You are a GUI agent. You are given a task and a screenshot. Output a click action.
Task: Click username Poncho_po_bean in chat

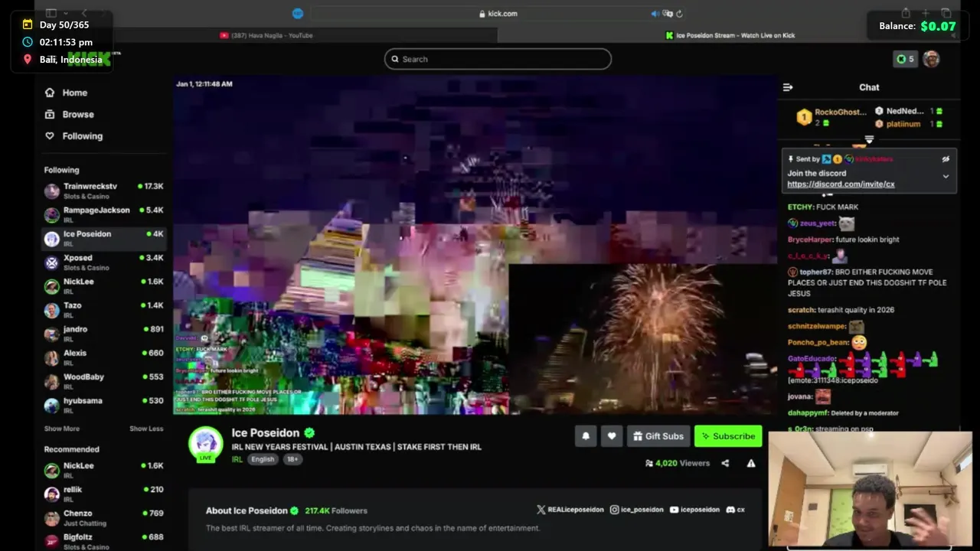(x=818, y=343)
